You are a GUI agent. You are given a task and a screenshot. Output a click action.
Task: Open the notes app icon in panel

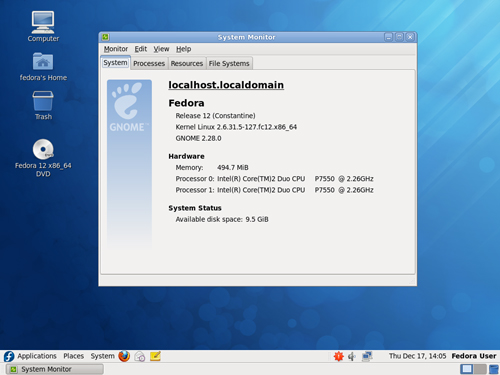tap(155, 356)
